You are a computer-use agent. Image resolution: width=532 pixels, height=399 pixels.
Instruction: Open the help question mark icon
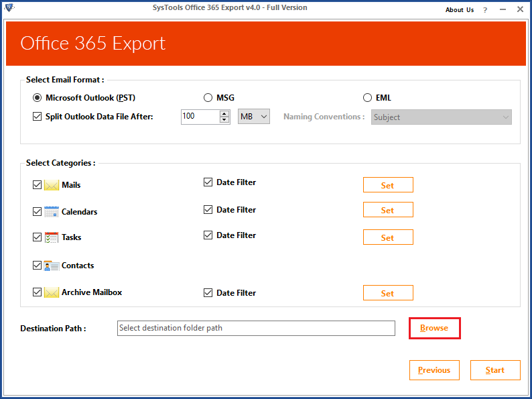485,10
